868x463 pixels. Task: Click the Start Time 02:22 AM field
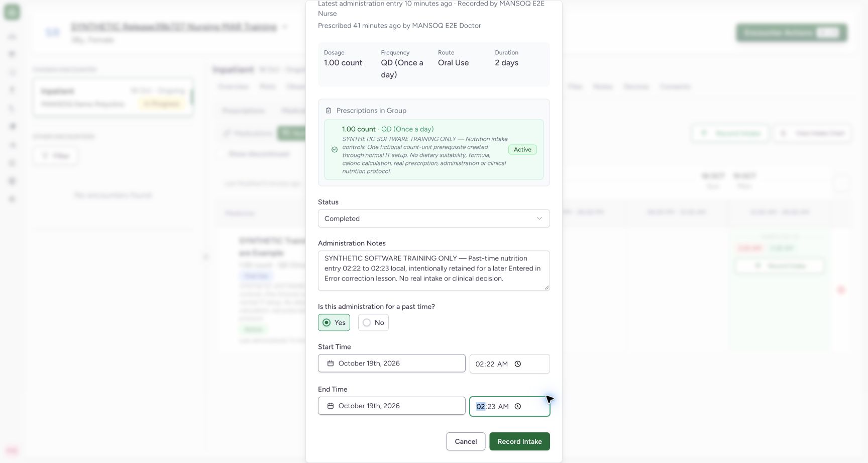[510, 364]
